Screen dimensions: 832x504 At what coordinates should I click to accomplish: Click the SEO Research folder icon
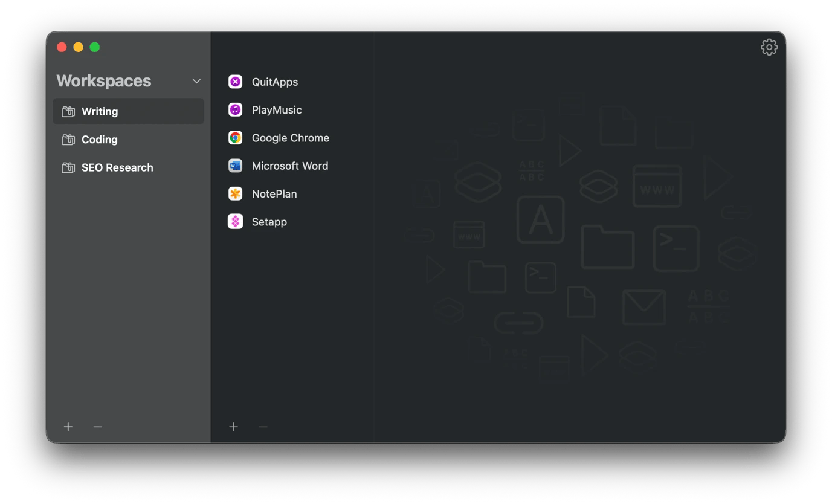[x=68, y=167]
